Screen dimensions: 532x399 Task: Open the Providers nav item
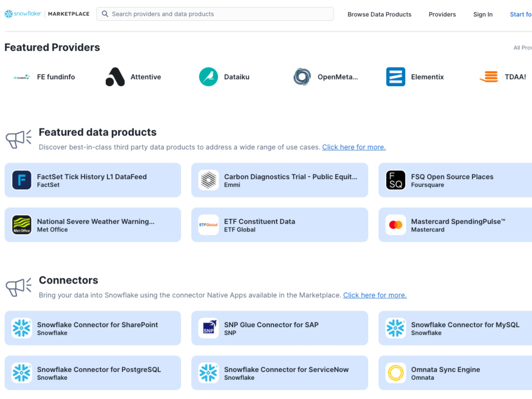(x=442, y=14)
